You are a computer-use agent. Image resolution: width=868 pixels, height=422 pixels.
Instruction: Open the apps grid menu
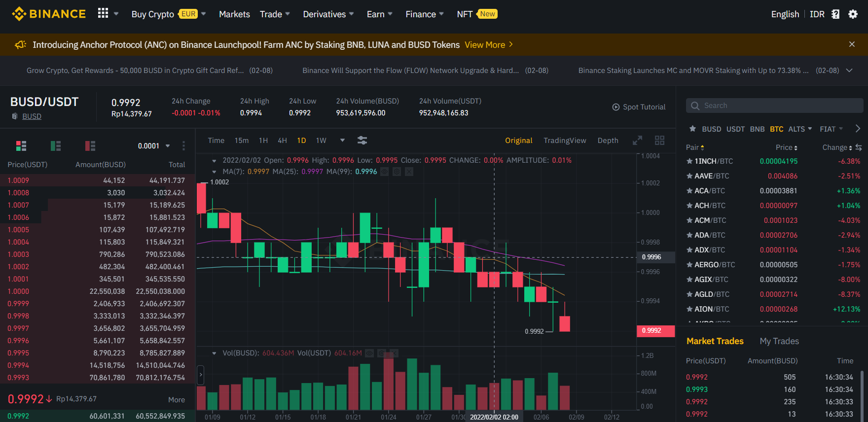[x=103, y=13]
